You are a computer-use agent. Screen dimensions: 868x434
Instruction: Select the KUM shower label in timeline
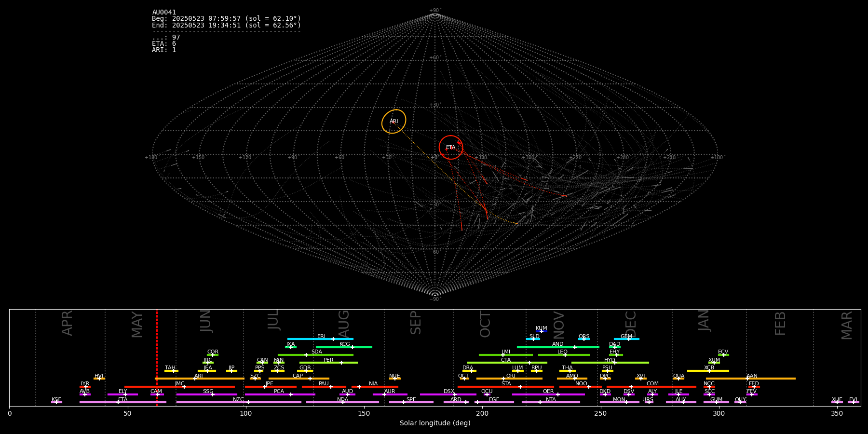click(x=542, y=328)
